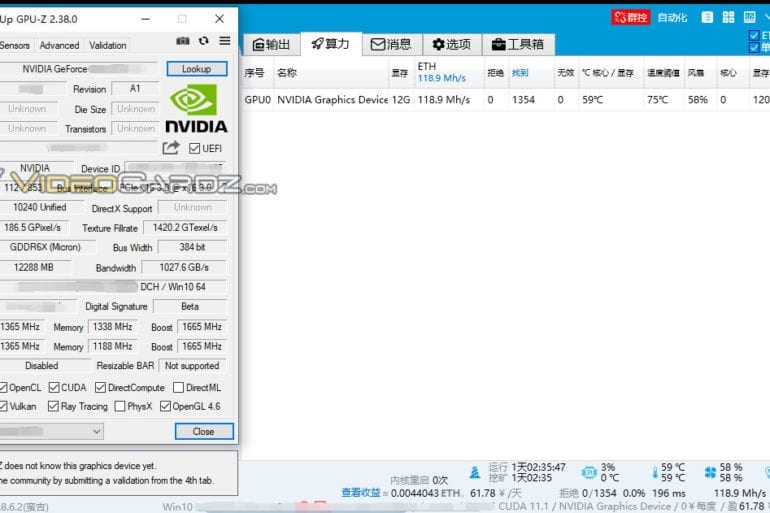Click the BIOS export share icon

171,148
